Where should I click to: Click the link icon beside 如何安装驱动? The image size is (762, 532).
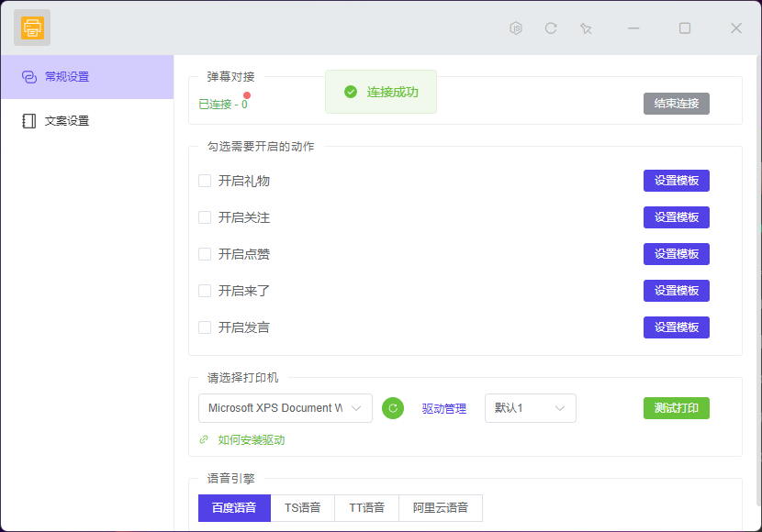(x=204, y=439)
